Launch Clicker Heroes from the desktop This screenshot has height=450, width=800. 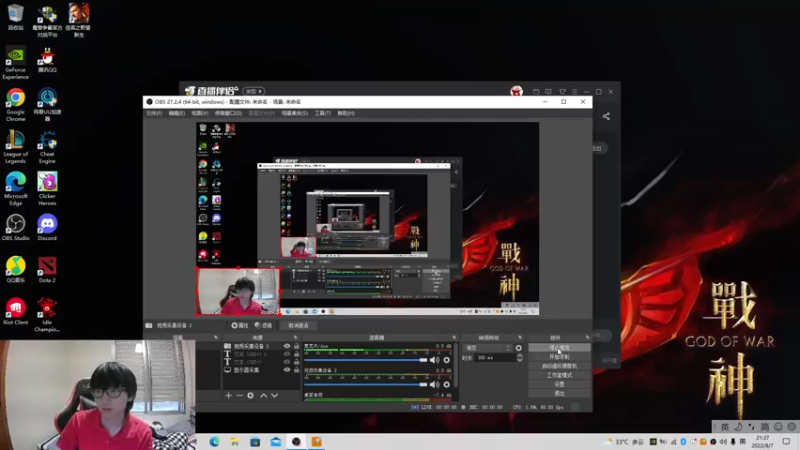47,189
